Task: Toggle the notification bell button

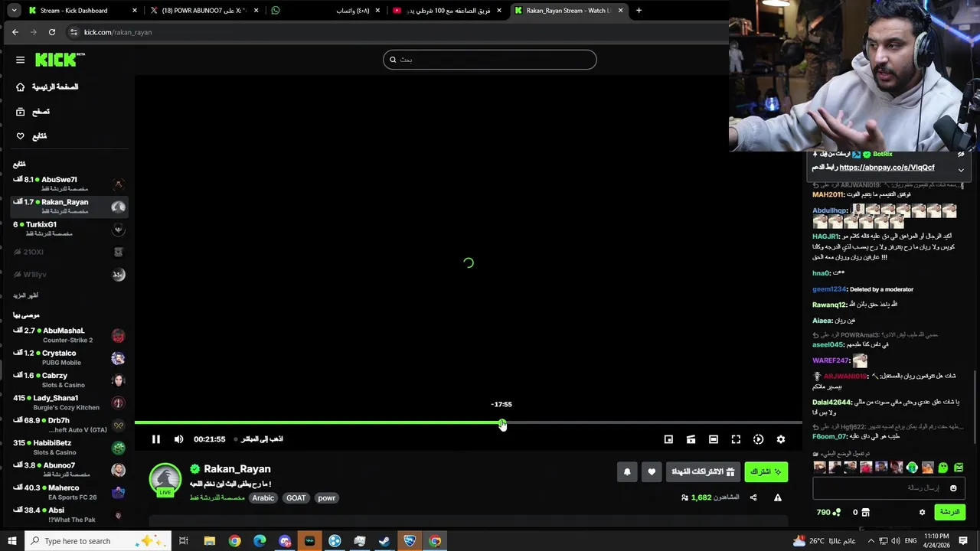Action: 627,472
